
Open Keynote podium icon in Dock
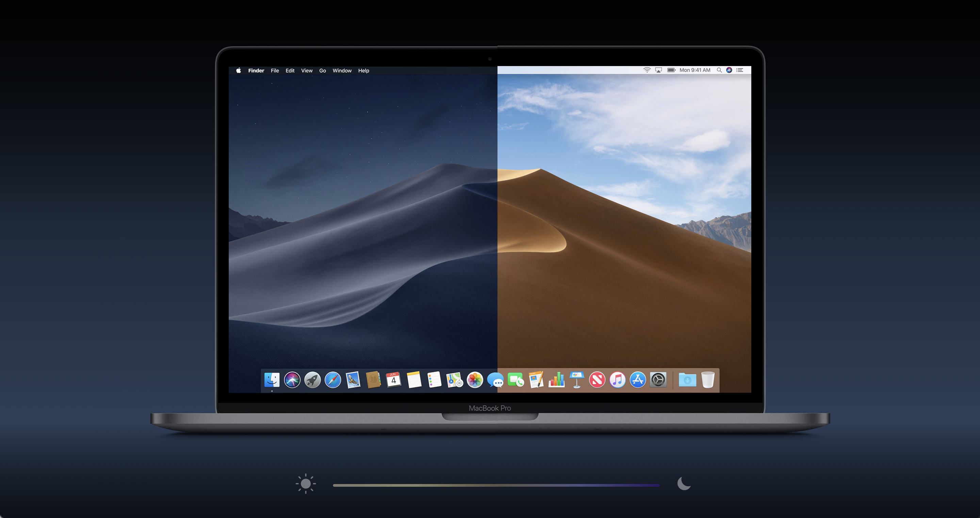click(577, 380)
